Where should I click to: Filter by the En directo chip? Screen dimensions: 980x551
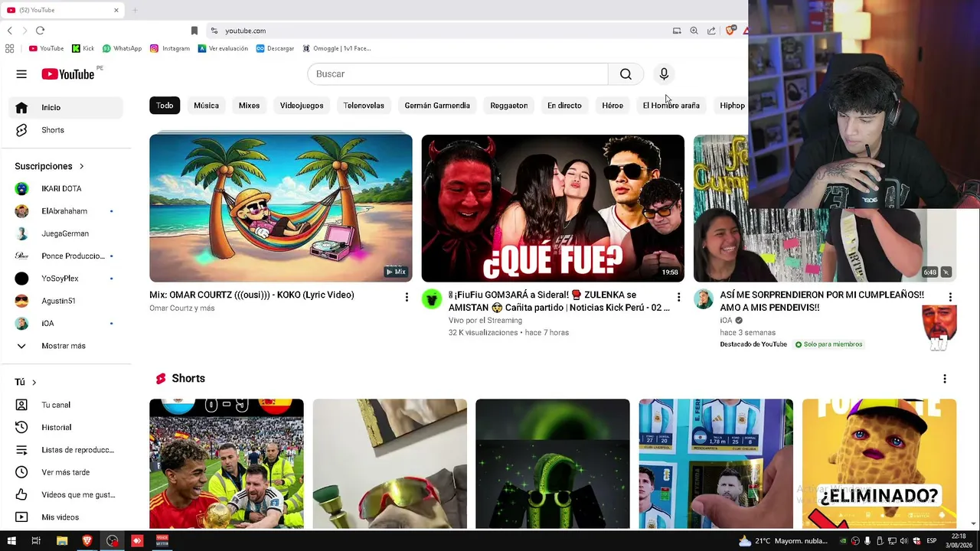(564, 106)
